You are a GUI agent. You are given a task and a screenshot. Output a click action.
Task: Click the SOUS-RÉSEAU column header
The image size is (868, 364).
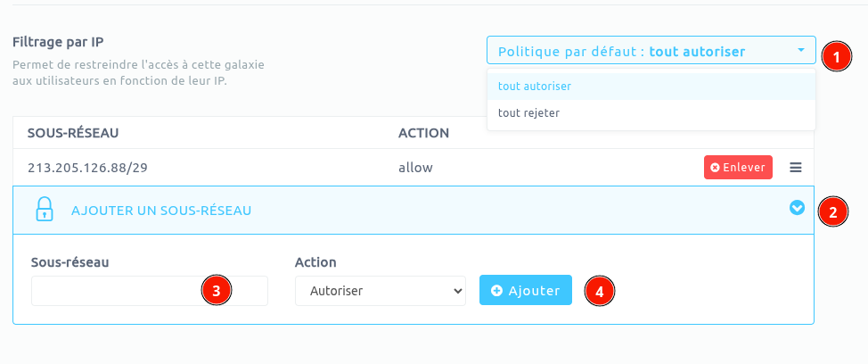[x=74, y=133]
